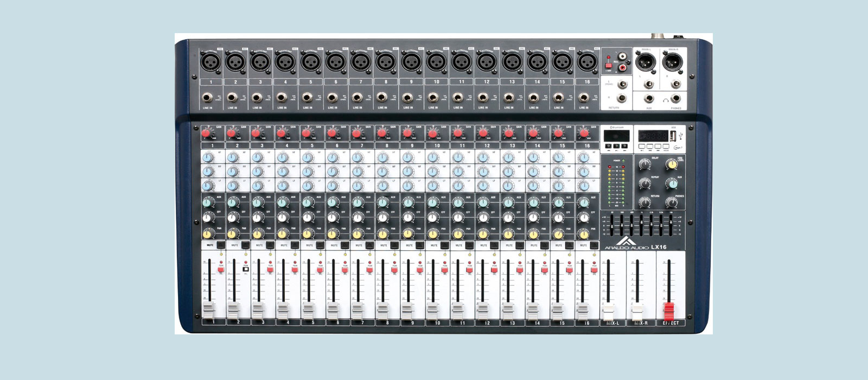Toggle the channel 7 PFL button

tap(370, 270)
